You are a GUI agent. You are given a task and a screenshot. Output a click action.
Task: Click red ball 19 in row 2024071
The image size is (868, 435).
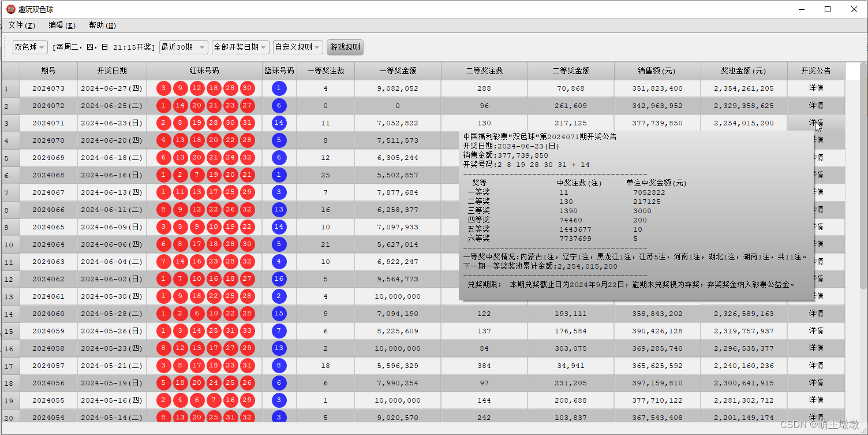tap(197, 123)
